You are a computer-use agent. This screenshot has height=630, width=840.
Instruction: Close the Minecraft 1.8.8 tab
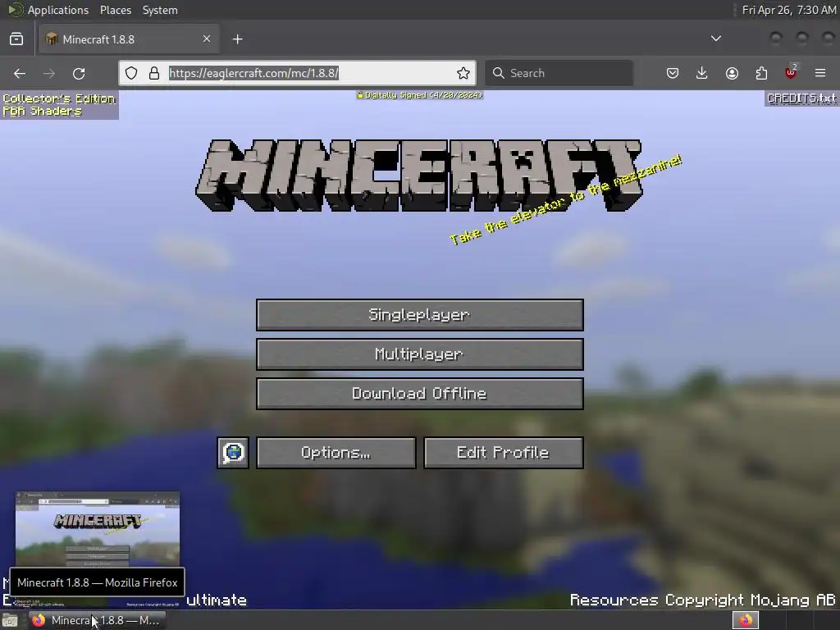click(x=207, y=39)
